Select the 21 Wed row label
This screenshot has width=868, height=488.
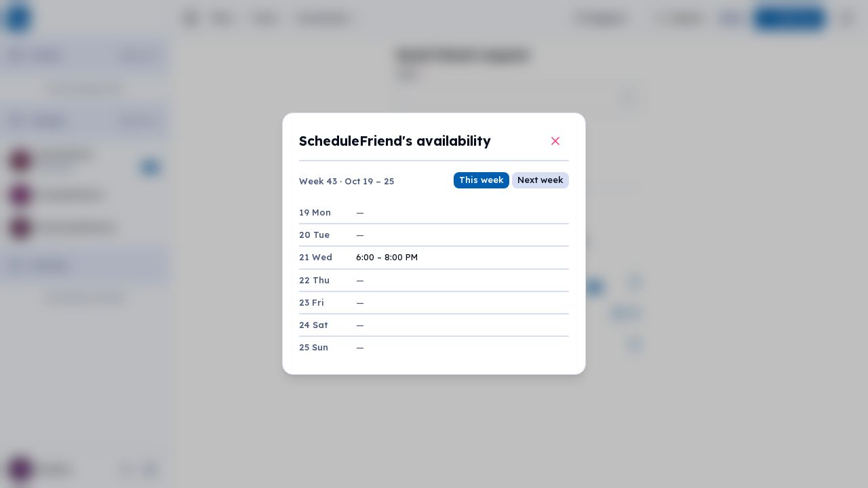pos(315,258)
